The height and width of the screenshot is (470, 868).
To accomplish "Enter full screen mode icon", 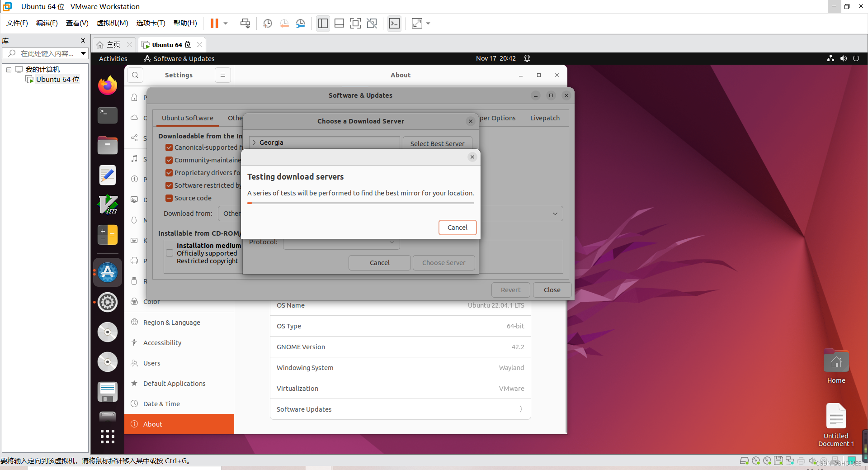I will (355, 23).
